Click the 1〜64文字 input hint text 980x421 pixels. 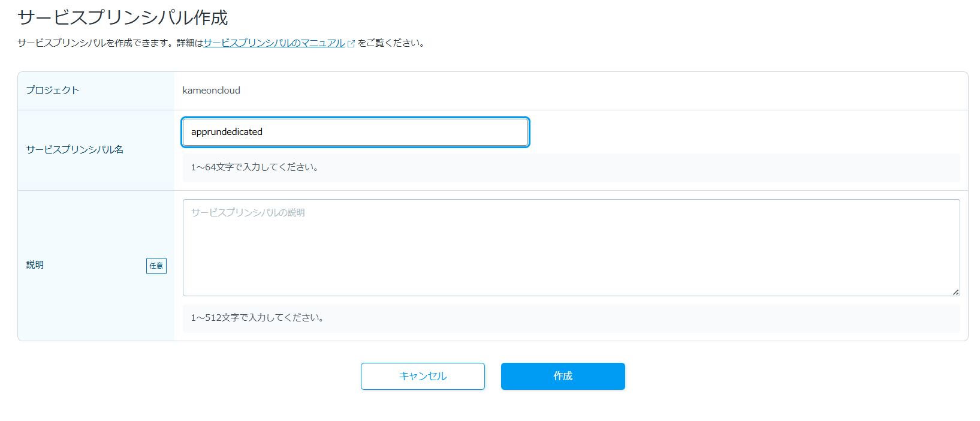tap(254, 167)
